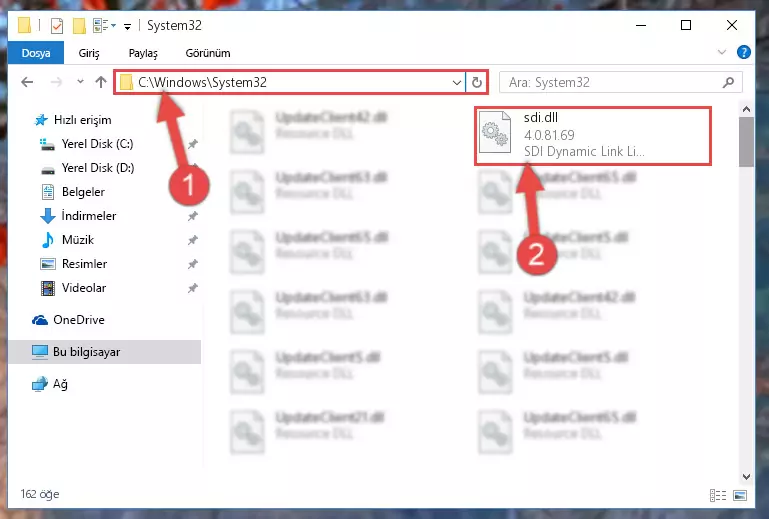This screenshot has height=519, width=769.
Task: Open the Dosya menu
Action: click(x=36, y=53)
